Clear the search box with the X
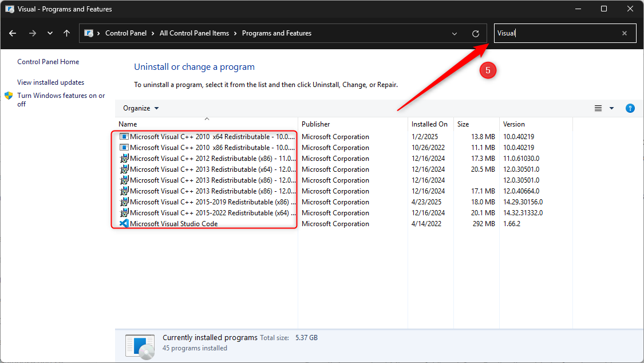 point(625,33)
